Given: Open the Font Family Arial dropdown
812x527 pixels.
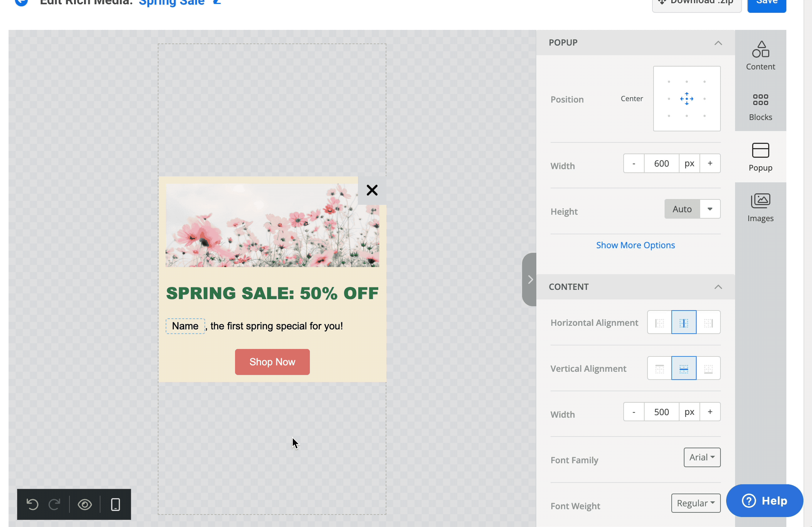Looking at the screenshot, I should 702,457.
